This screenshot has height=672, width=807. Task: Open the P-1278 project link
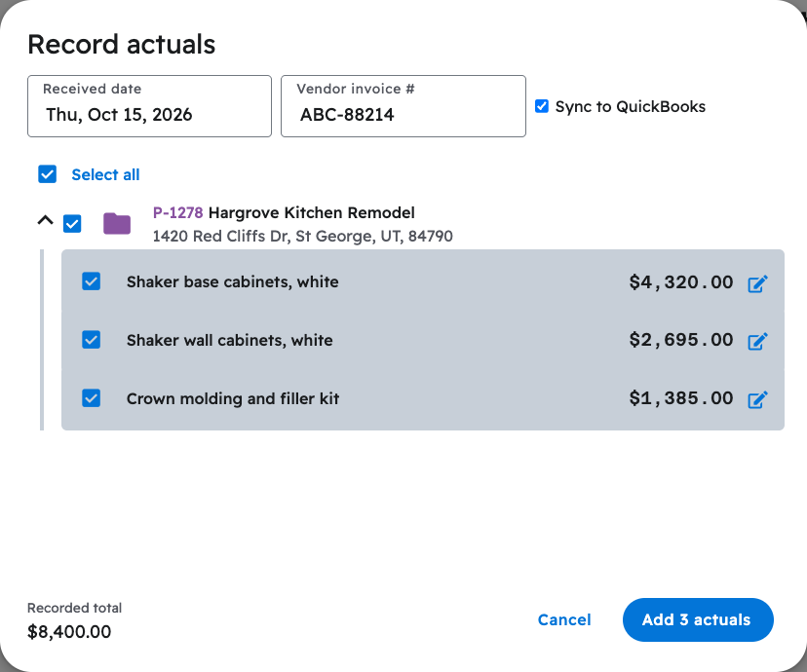(177, 212)
